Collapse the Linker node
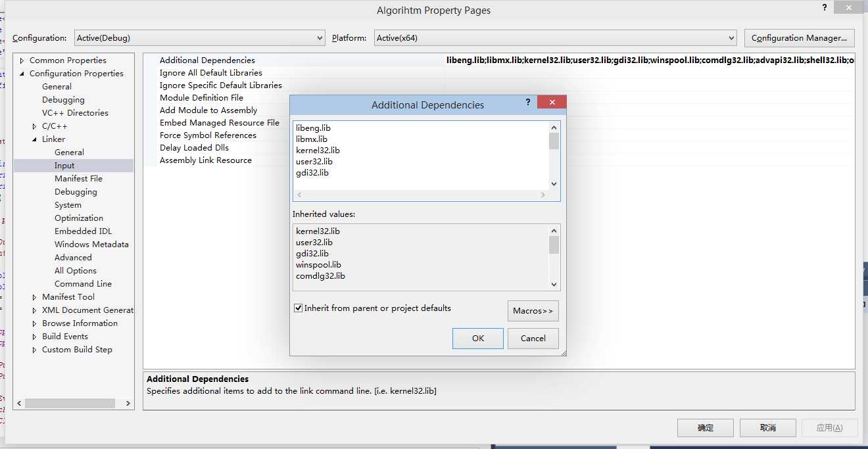This screenshot has width=868, height=449. click(34, 139)
